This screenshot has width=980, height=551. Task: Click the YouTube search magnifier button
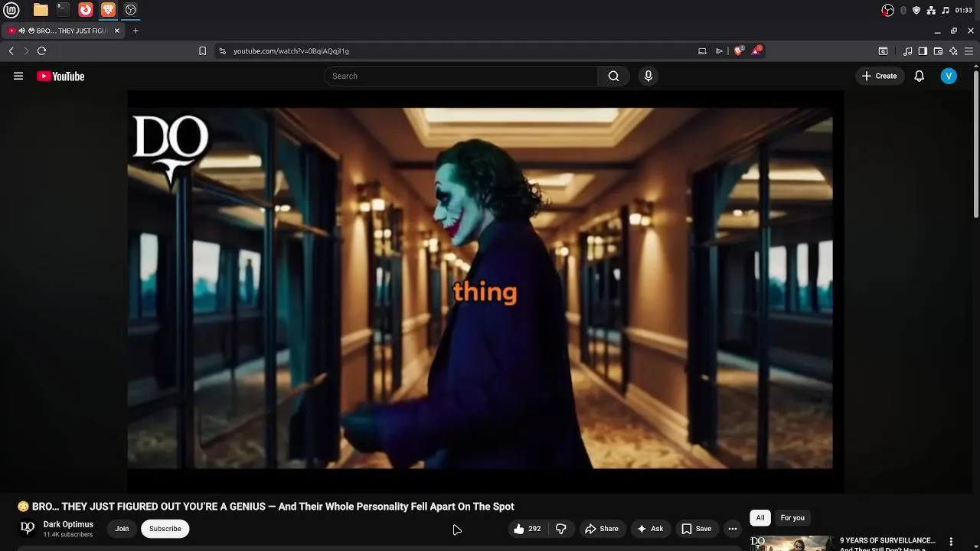(613, 76)
